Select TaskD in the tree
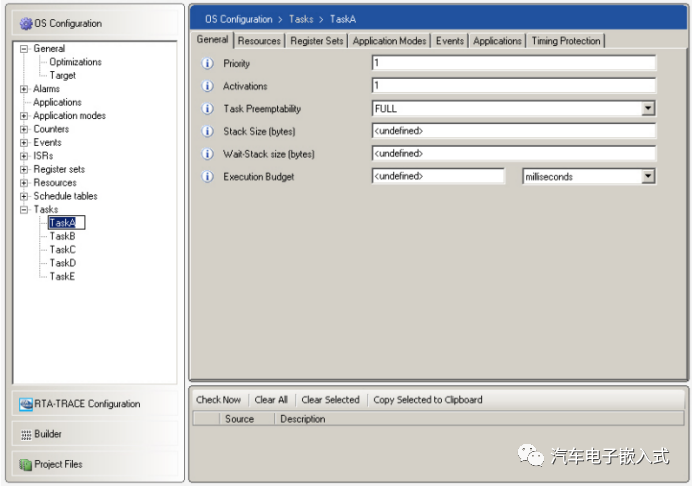 point(63,263)
